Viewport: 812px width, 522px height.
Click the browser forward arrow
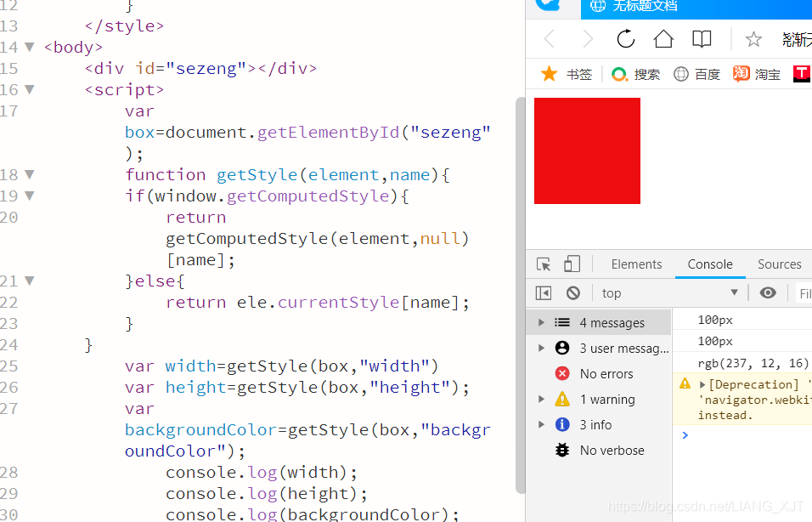pos(588,39)
